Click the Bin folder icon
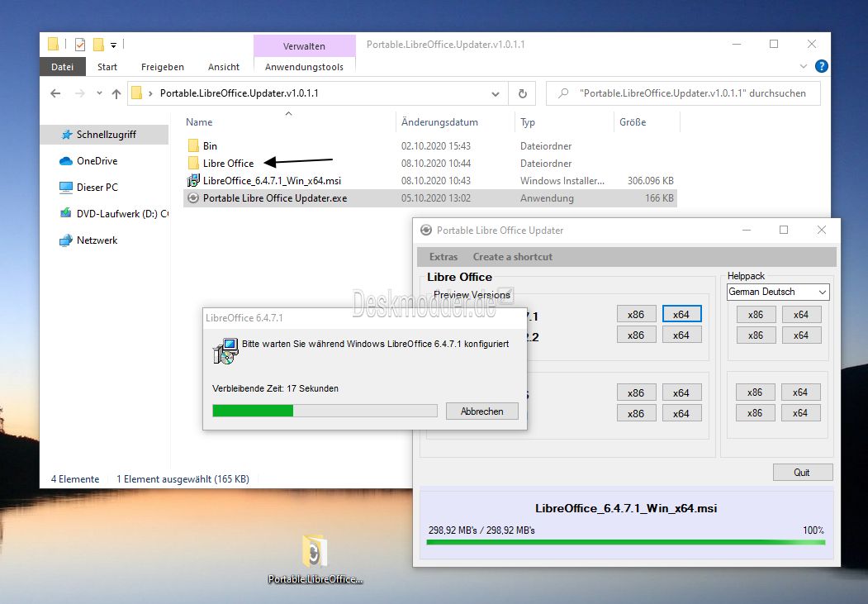Viewport: 868px width, 604px height. (193, 146)
